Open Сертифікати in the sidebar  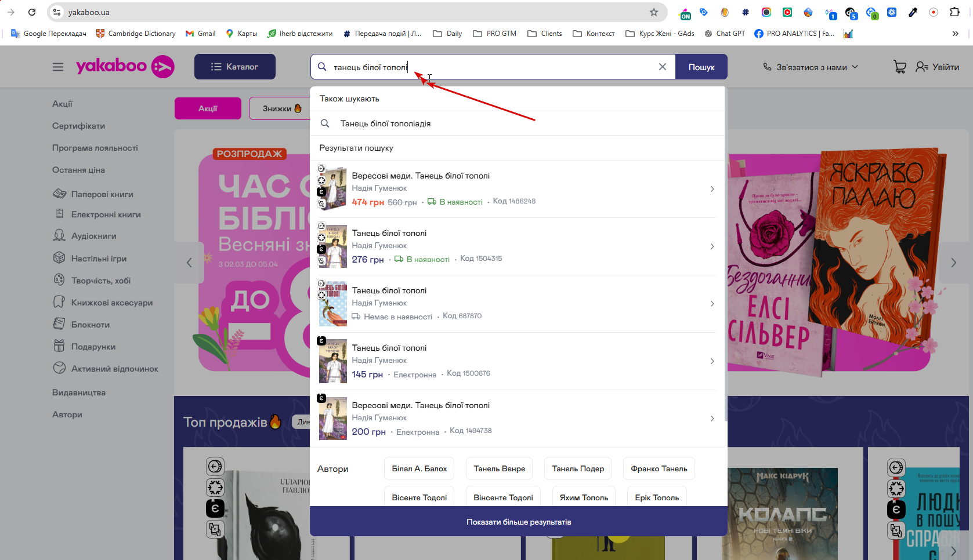pos(78,126)
